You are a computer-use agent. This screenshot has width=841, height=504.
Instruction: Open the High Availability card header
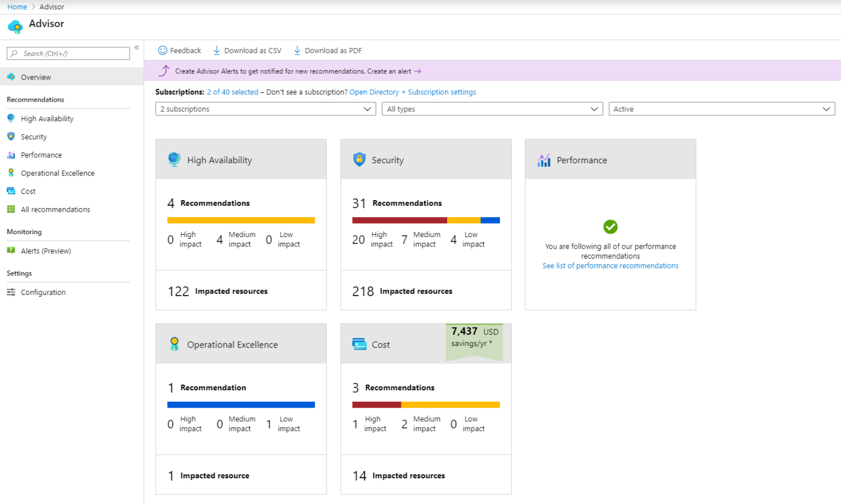(x=241, y=160)
